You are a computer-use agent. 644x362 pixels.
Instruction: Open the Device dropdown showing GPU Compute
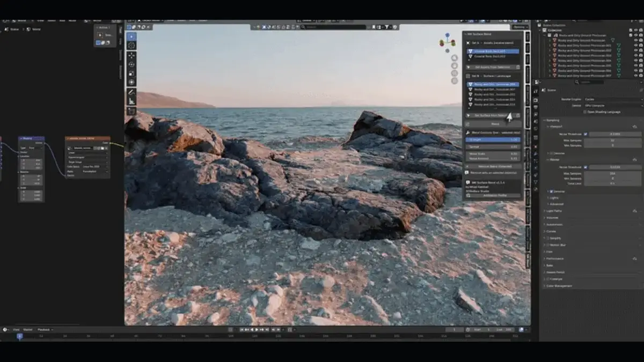point(612,106)
